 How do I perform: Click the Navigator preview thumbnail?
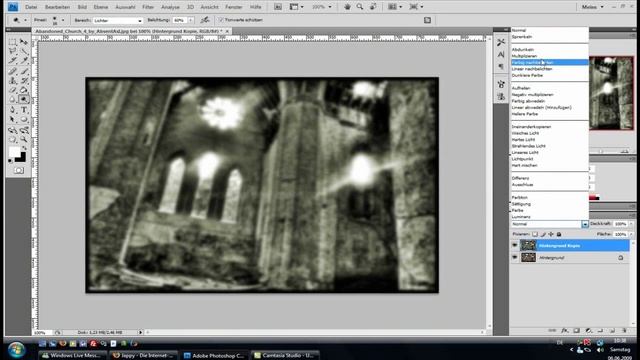(x=611, y=93)
